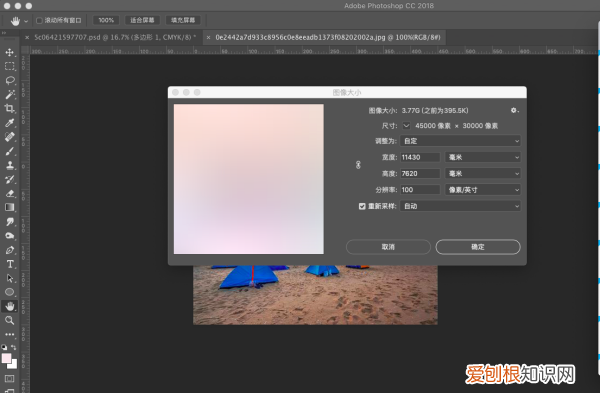Swap foreground and background colors
The width and height of the screenshot is (600, 393).
click(x=14, y=347)
